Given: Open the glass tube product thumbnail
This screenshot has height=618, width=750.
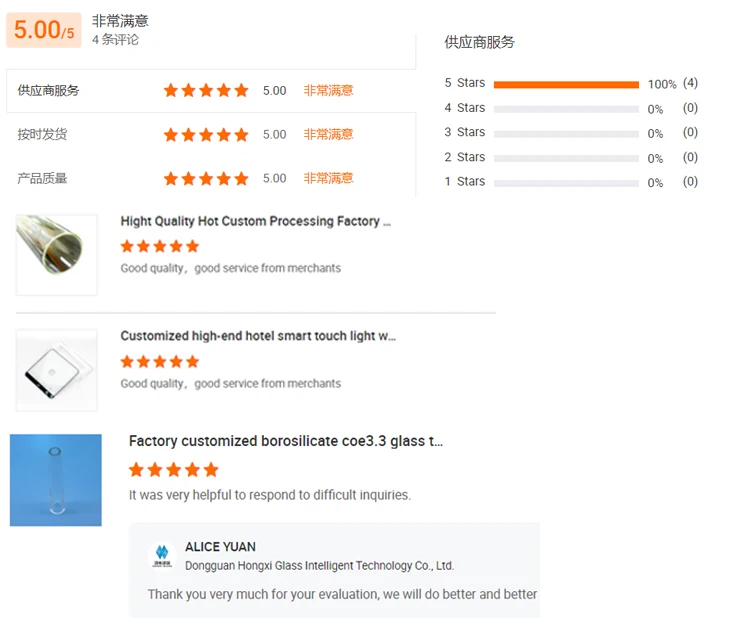Looking at the screenshot, I should pos(57,254).
